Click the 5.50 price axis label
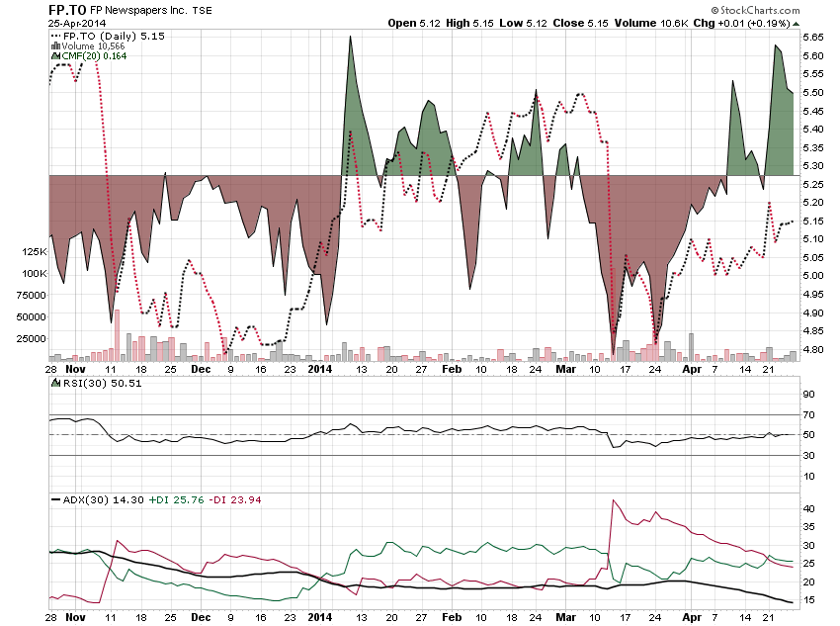Image resolution: width=840 pixels, height=626 pixels. [x=813, y=92]
